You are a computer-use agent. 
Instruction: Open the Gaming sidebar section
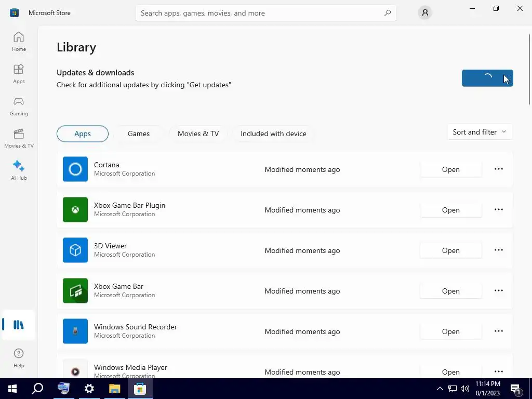click(19, 106)
